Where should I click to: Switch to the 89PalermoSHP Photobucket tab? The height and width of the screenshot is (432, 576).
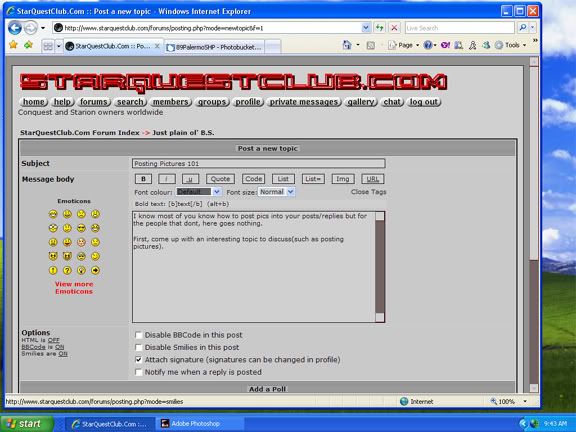(214, 47)
